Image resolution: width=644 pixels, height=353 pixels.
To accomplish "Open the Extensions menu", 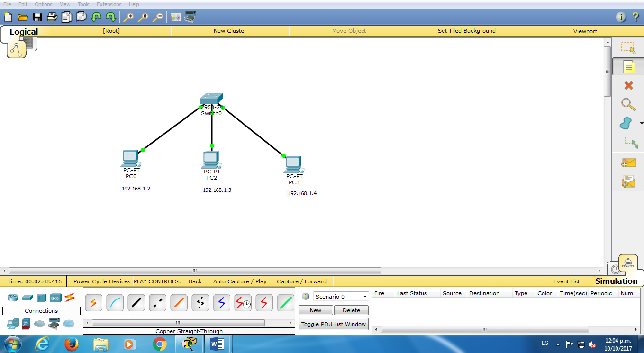I will (x=109, y=4).
